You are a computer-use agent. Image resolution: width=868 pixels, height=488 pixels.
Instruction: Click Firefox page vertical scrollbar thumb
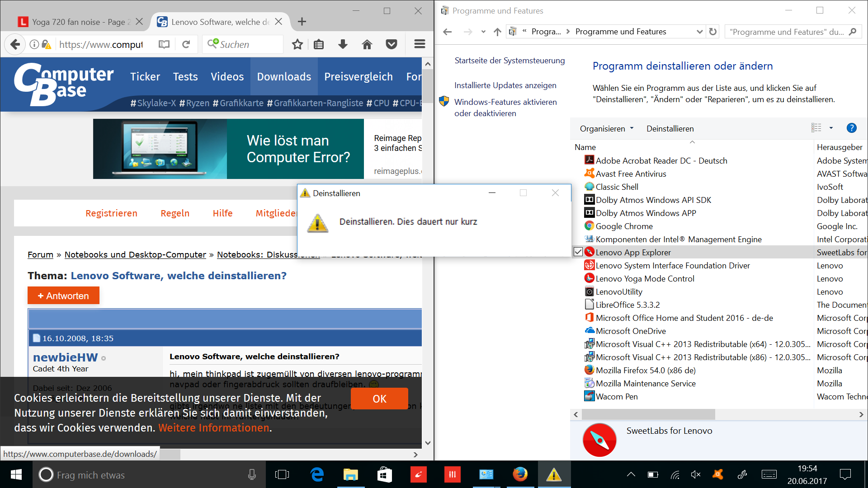point(428,85)
